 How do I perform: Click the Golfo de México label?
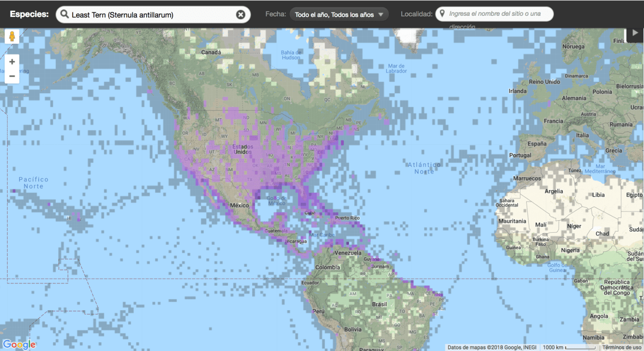click(277, 201)
